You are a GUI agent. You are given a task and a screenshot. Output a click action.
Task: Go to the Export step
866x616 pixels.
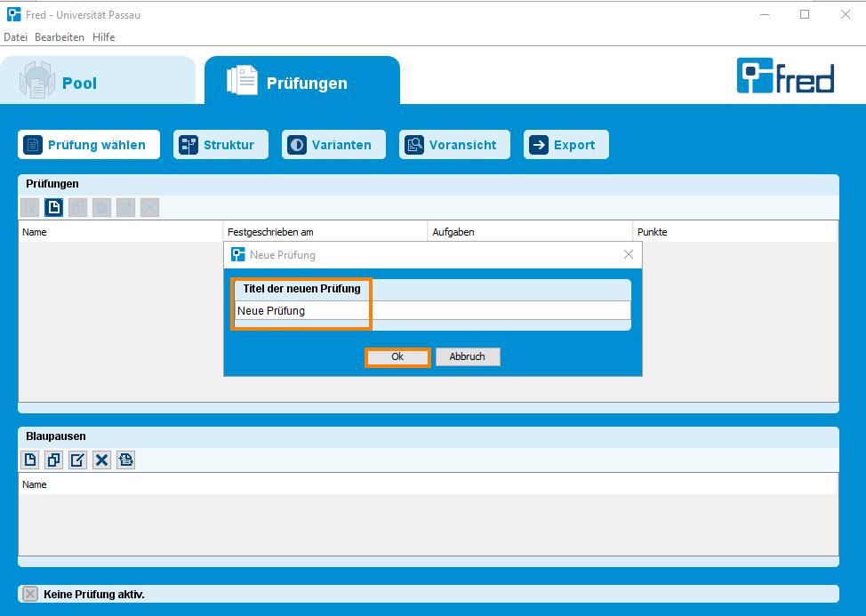pyautogui.click(x=566, y=145)
